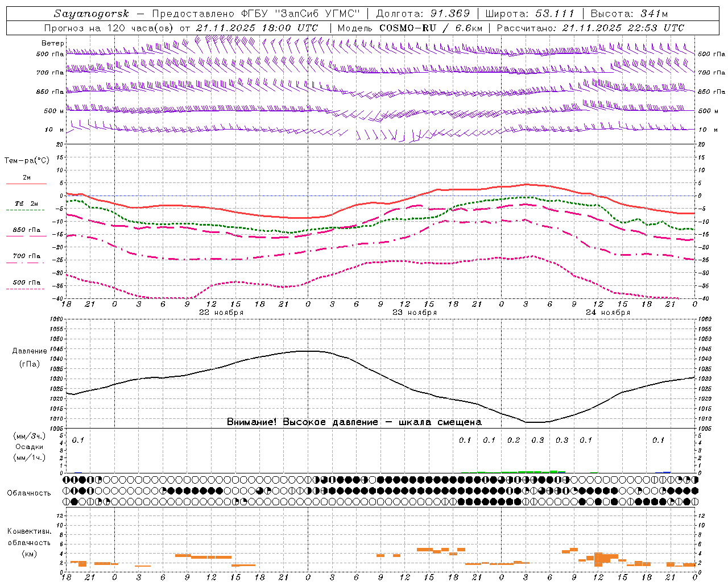Click the '(мм/1ч.)' precipitation unit label

click(x=30, y=458)
